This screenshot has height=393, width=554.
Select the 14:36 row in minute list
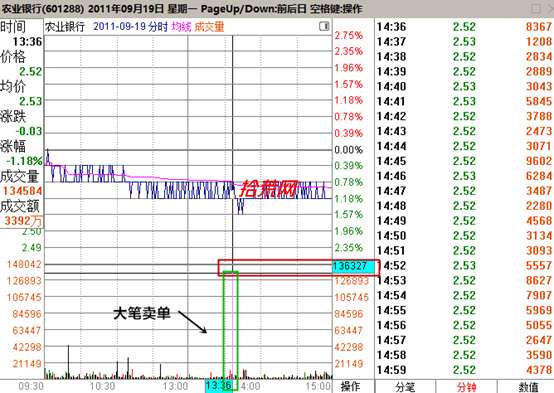(x=464, y=27)
